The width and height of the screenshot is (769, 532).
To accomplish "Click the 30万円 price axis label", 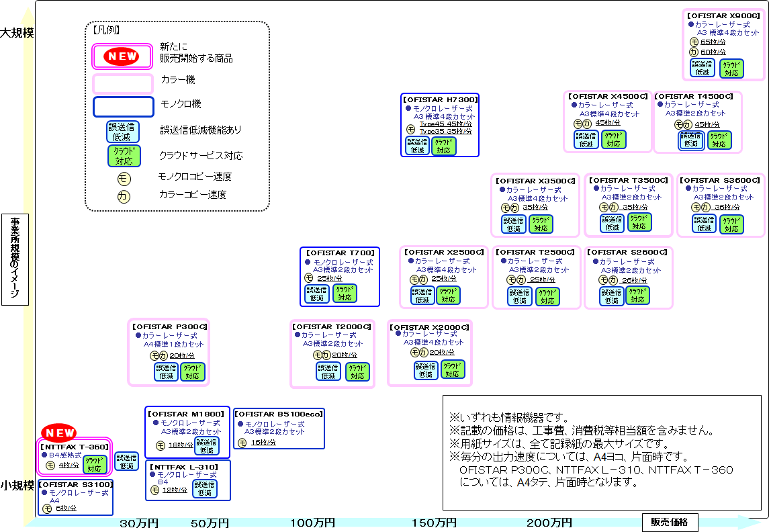I will tap(139, 524).
